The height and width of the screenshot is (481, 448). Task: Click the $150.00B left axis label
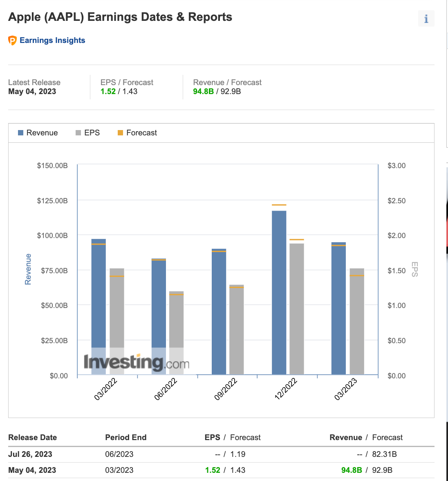pos(52,166)
